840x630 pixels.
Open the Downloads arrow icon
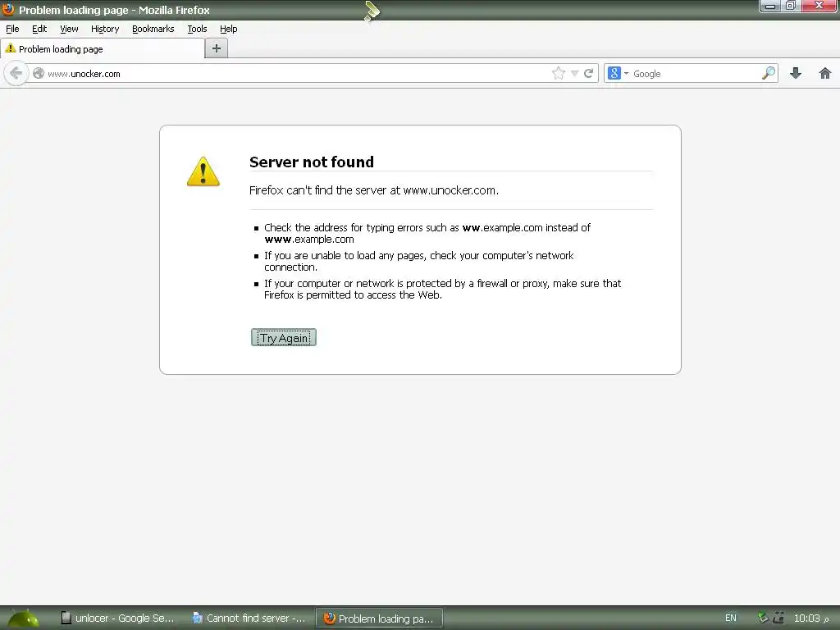coord(796,73)
